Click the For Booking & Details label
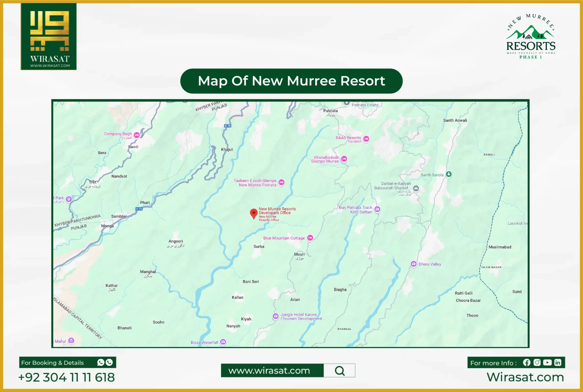 pyautogui.click(x=53, y=363)
